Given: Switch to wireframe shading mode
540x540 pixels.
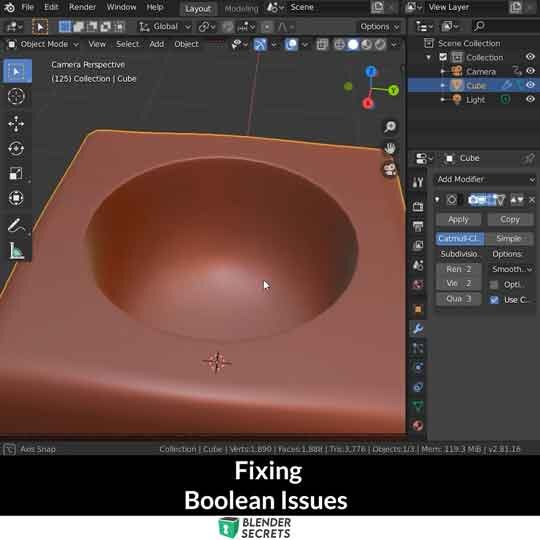Looking at the screenshot, I should [x=339, y=44].
